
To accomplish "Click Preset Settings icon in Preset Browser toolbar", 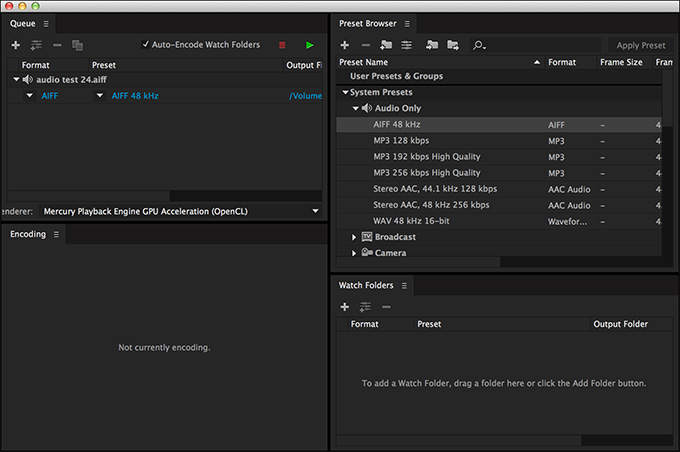I will [406, 45].
